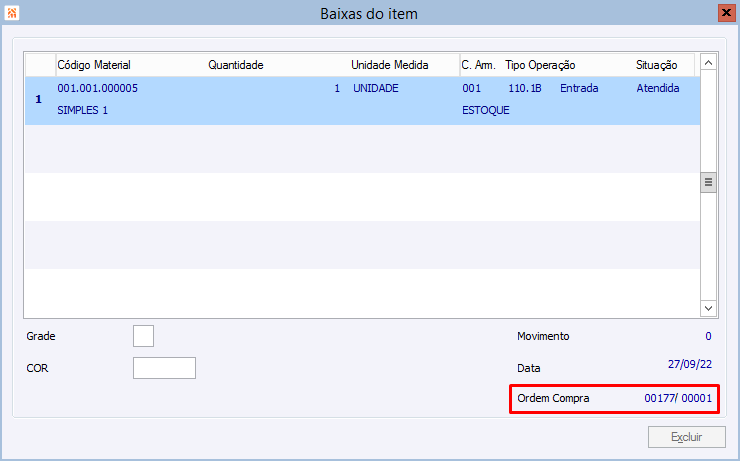This screenshot has height=461, width=740.
Task: Click the Tipo Operação column header
Action: [540, 65]
